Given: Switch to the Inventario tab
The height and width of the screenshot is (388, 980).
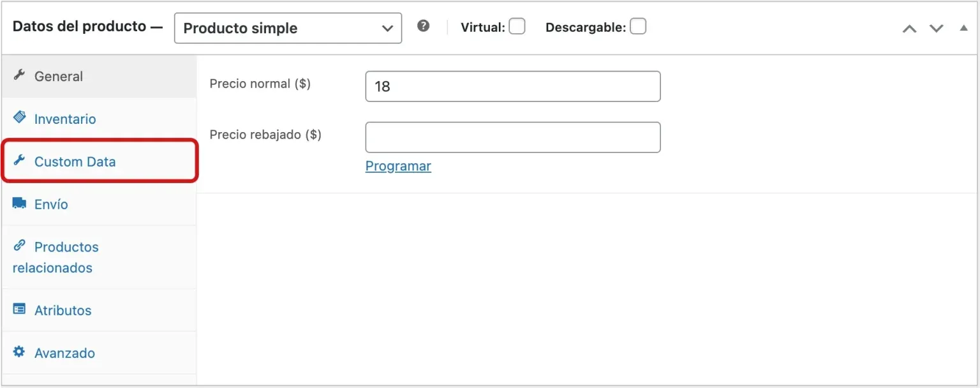Looking at the screenshot, I should click(x=66, y=119).
